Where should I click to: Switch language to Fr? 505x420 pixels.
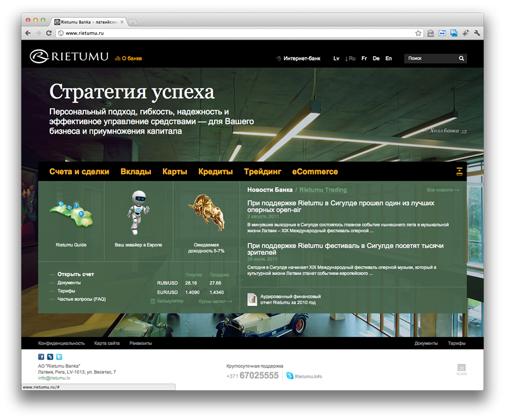[x=364, y=58]
